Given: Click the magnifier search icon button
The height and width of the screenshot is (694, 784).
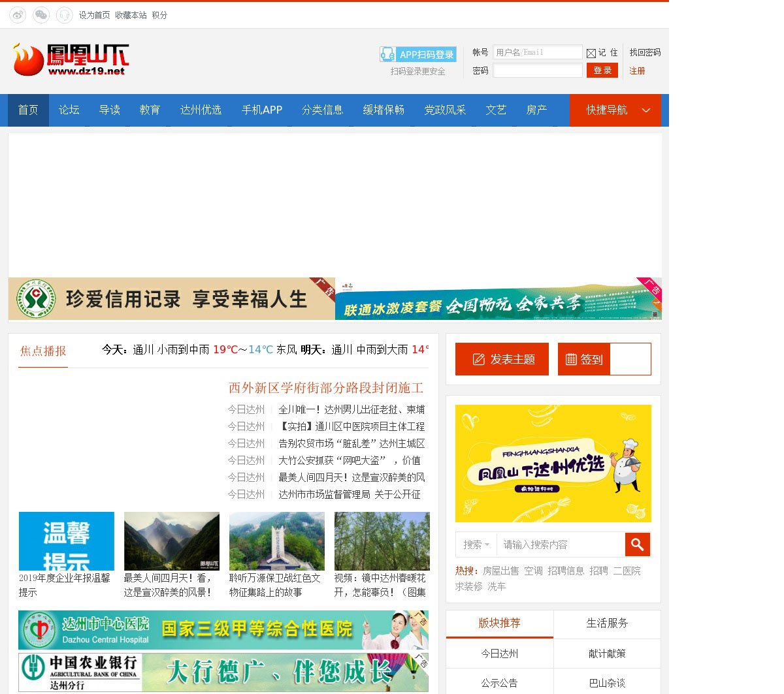Looking at the screenshot, I should coord(637,544).
